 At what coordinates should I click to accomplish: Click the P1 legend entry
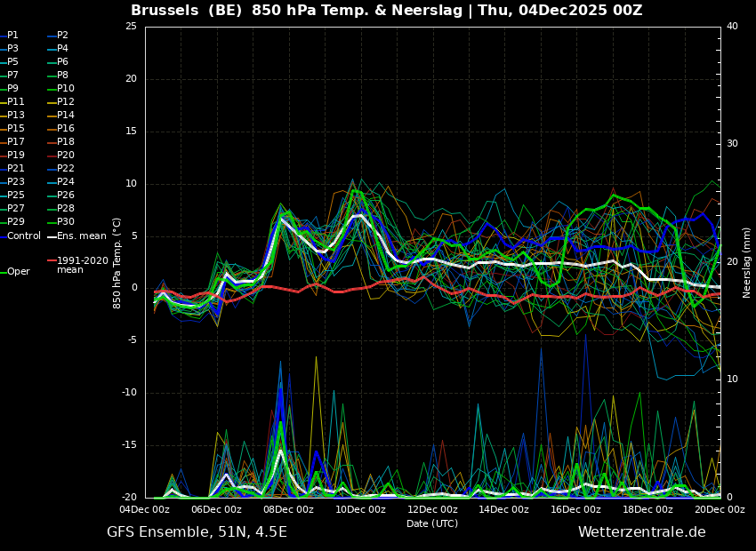[x=12, y=36]
